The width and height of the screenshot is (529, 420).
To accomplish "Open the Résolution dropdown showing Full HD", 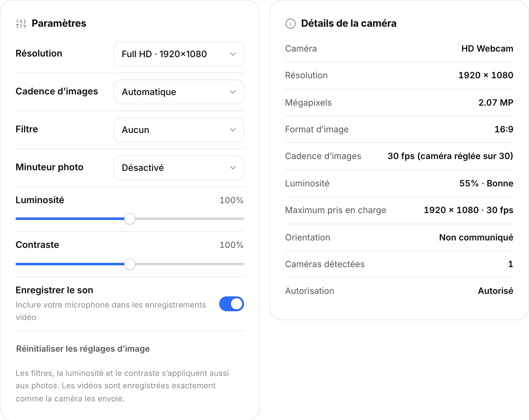I will pyautogui.click(x=179, y=54).
